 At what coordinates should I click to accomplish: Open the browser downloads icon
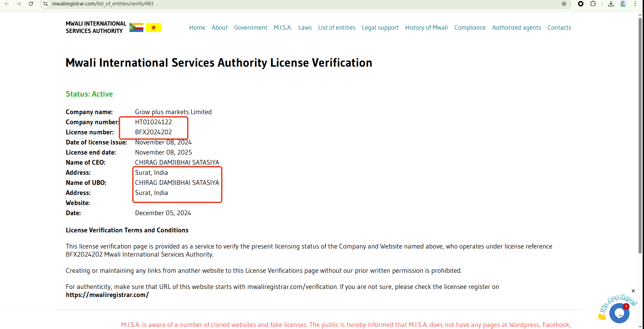[611, 4]
